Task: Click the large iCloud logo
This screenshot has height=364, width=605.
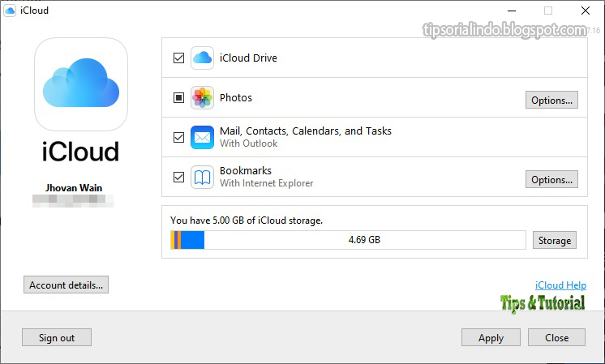Action: (x=81, y=84)
